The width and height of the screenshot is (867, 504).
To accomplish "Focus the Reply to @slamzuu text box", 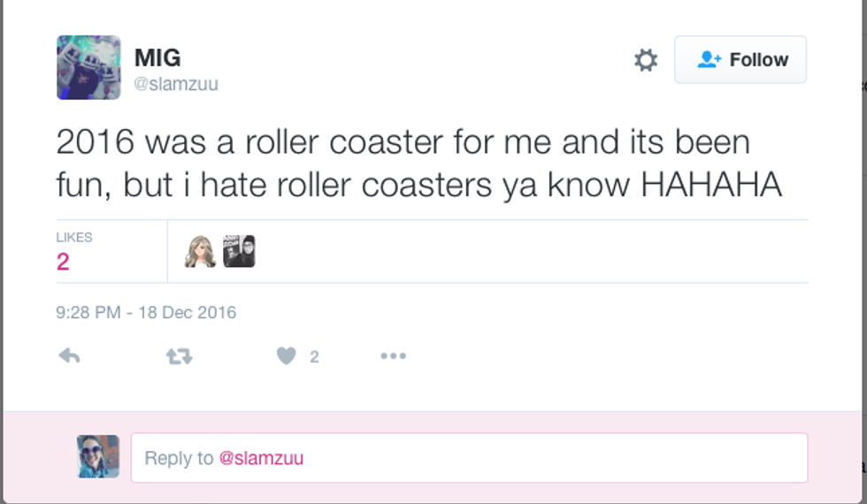I will 469,458.
